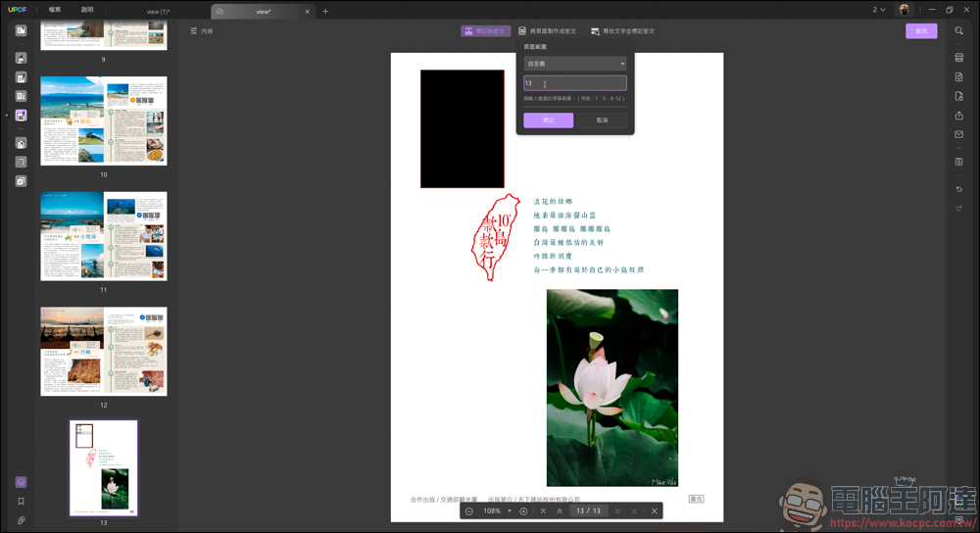Open the Organize Pages tool in sidebar
980x533 pixels.
coord(21,96)
